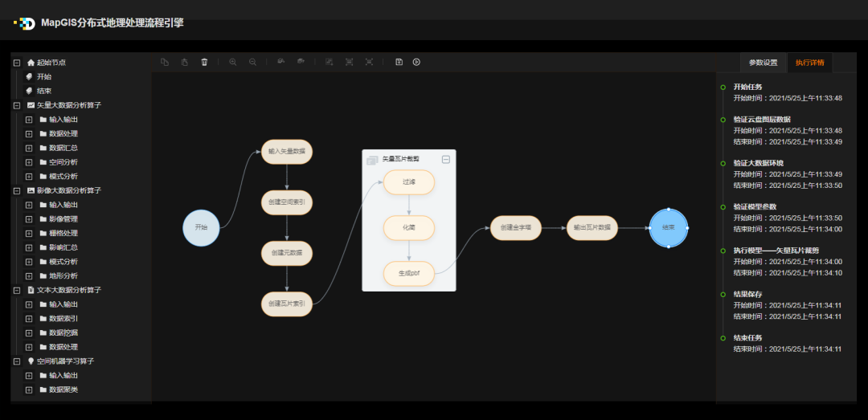Viewport: 868px width, 420px height.
Task: Click the green marker for 验证云盘图层数据 step
Action: coord(723,120)
